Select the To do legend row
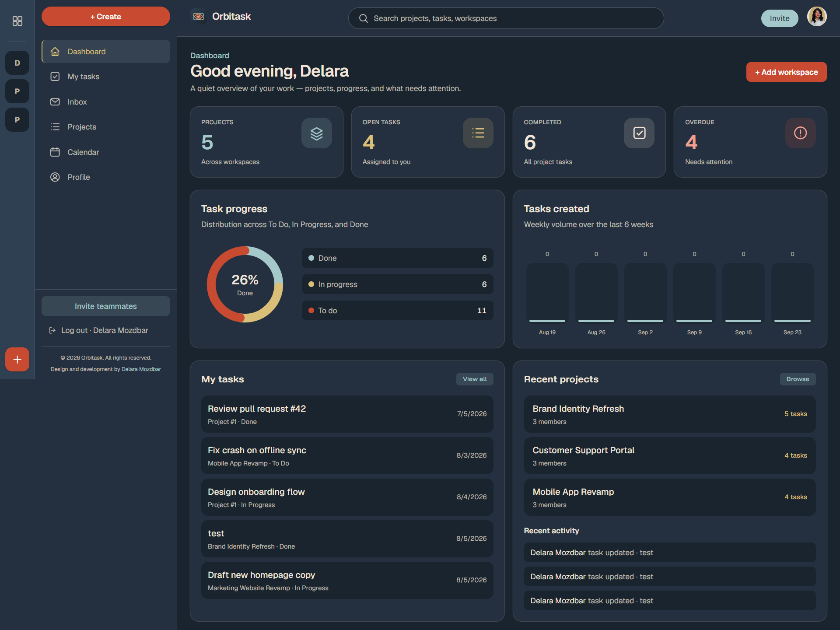 (397, 311)
